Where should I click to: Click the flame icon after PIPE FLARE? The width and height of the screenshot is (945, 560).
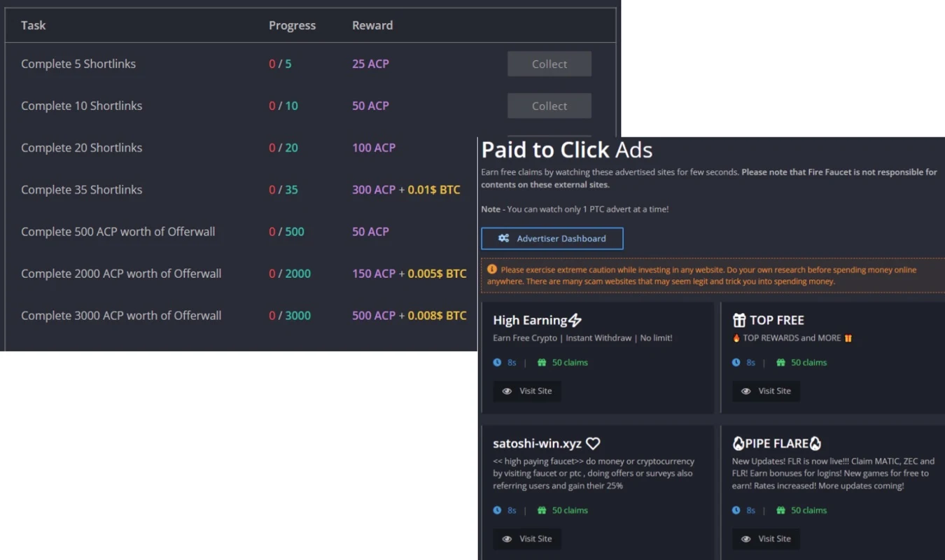(815, 444)
